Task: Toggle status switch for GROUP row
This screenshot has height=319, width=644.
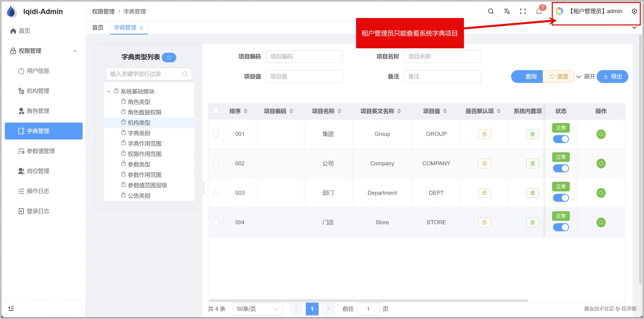Action: pos(561,139)
